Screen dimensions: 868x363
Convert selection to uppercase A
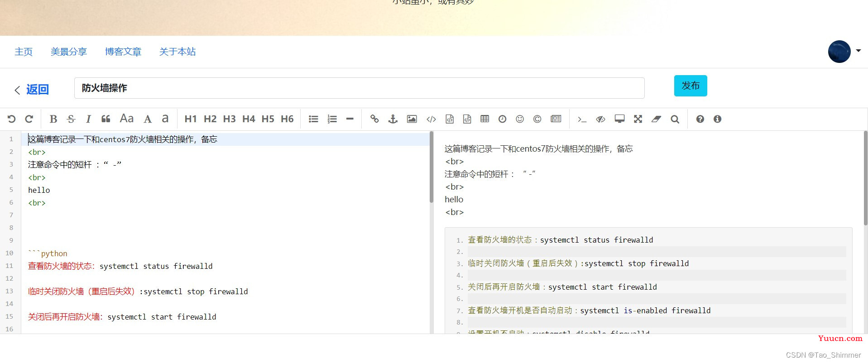148,119
